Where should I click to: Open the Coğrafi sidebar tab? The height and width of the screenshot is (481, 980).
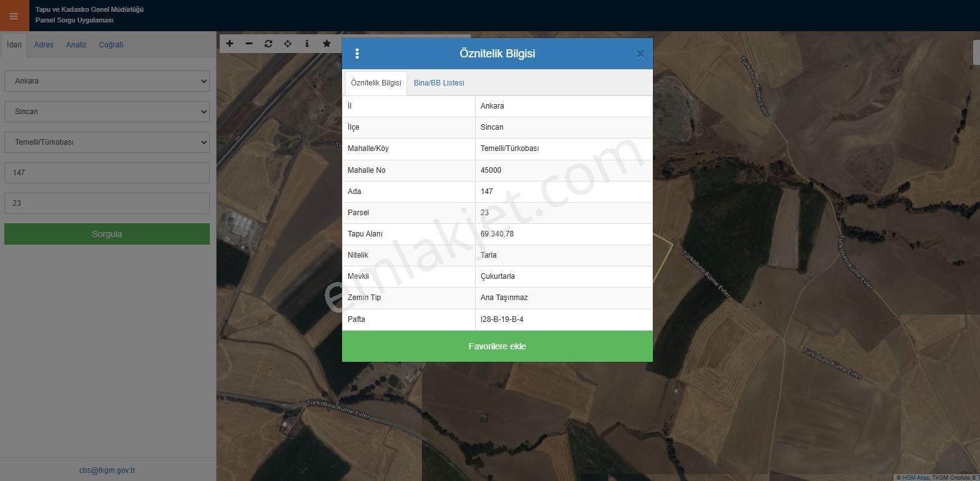coord(111,45)
